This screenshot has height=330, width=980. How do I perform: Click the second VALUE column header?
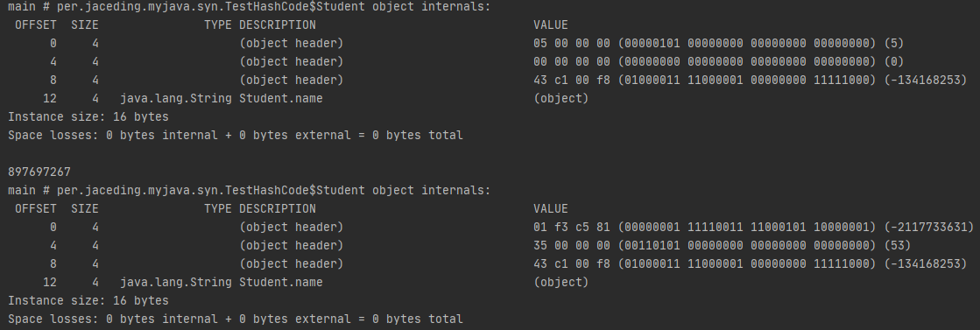coord(551,208)
